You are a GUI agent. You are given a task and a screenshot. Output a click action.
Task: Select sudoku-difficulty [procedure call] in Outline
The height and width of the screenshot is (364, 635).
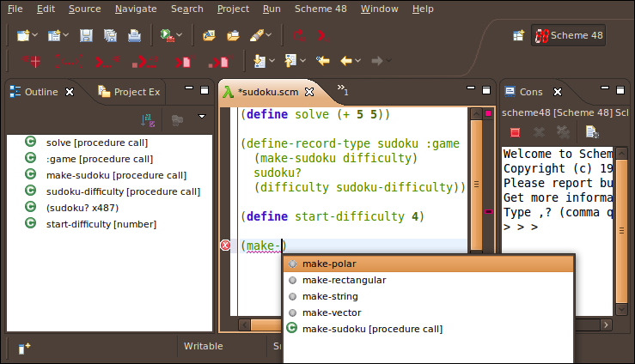pyautogui.click(x=123, y=191)
